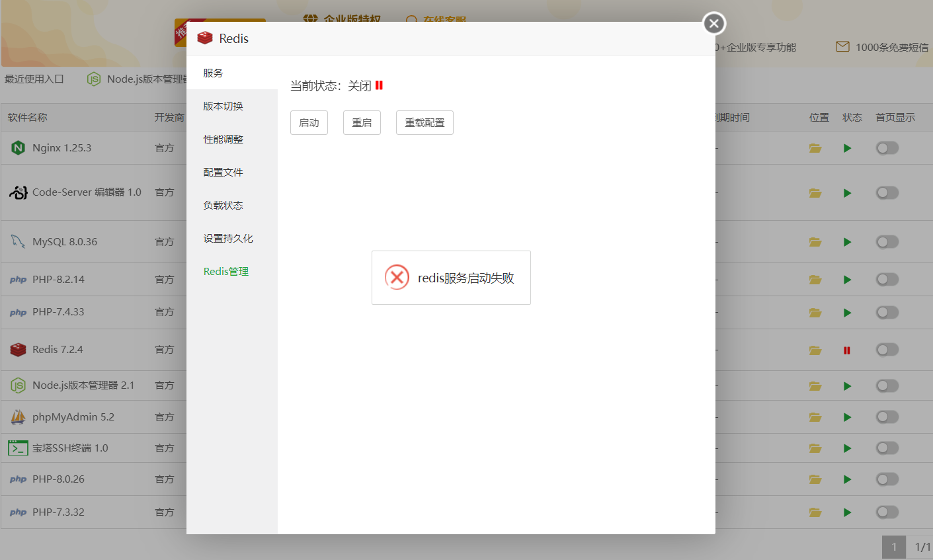This screenshot has height=560, width=933.
Task: Open the phpMyAdmin 5.2 folder location icon
Action: (x=815, y=417)
